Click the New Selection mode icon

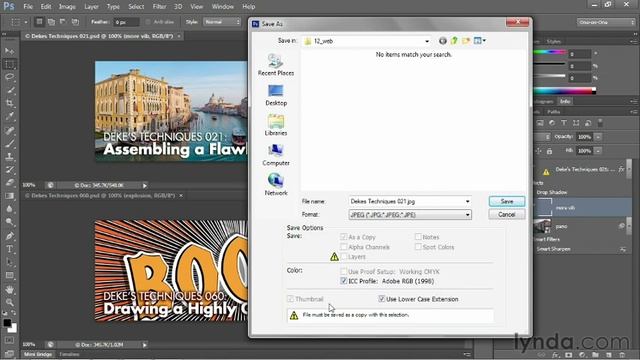tap(39, 22)
